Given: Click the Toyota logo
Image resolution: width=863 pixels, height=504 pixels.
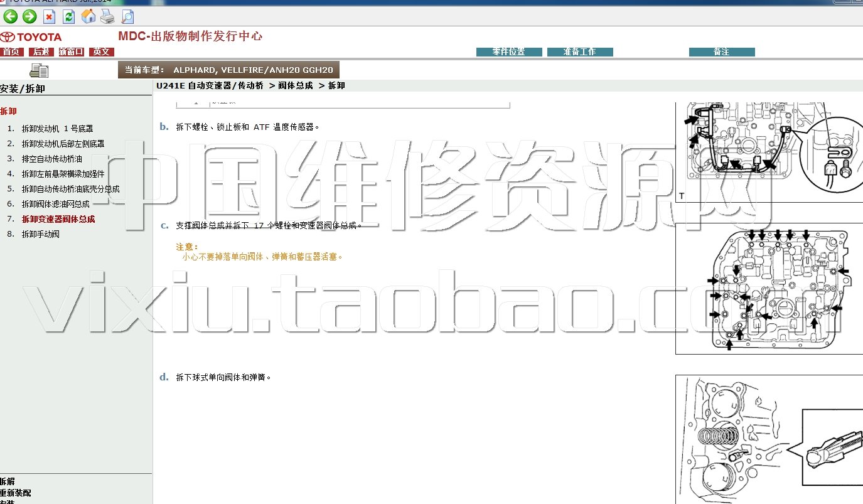Looking at the screenshot, I should [x=31, y=37].
